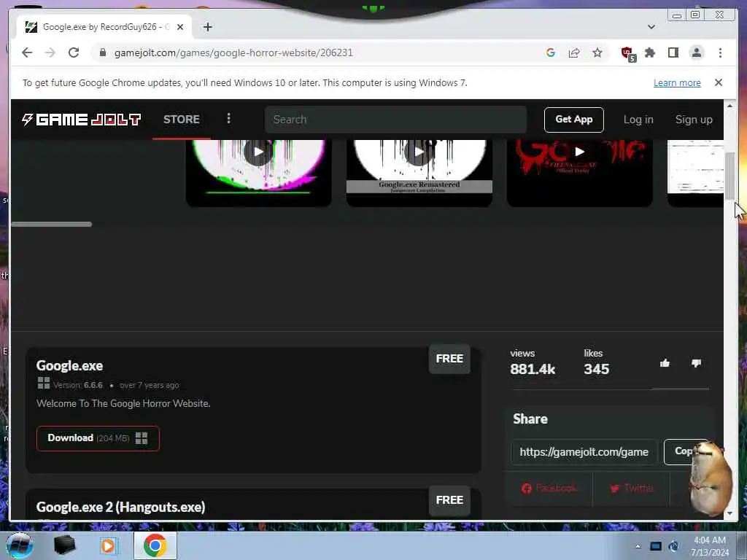Click the browser forward arrow
747x560 pixels.
coord(50,52)
